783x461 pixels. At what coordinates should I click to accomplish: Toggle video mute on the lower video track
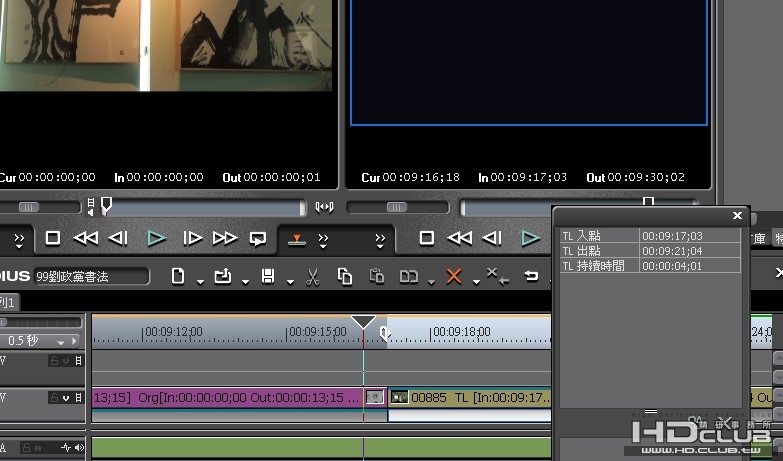tap(66, 398)
